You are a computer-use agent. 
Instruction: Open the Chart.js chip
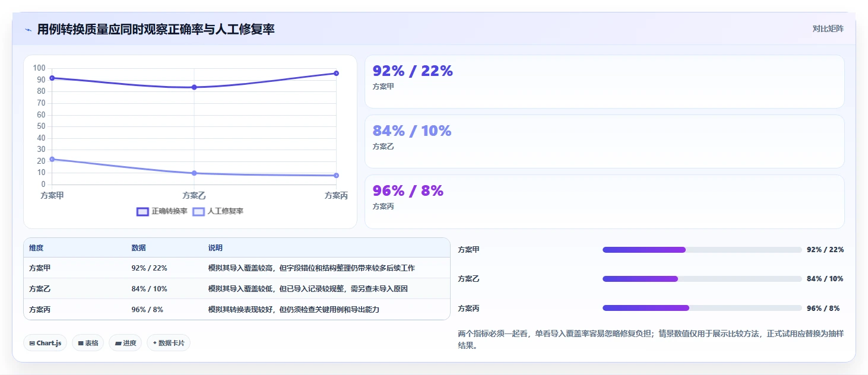pos(45,343)
